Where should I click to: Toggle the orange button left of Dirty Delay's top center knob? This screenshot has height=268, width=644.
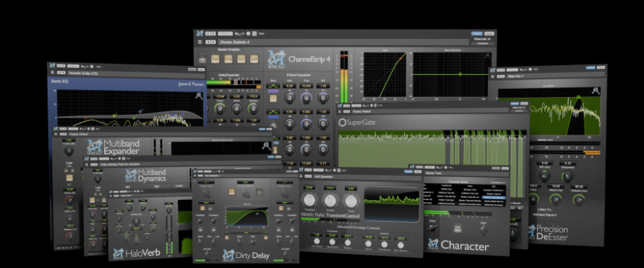[x=233, y=192]
